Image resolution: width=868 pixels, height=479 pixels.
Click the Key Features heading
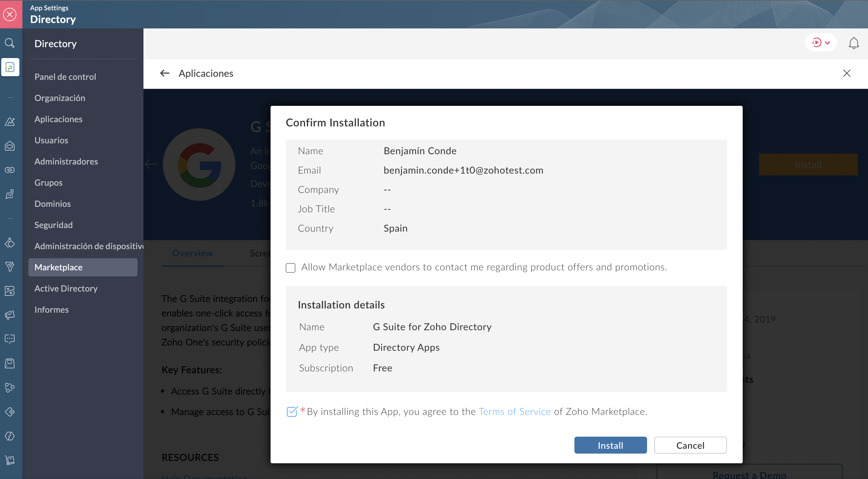click(192, 370)
